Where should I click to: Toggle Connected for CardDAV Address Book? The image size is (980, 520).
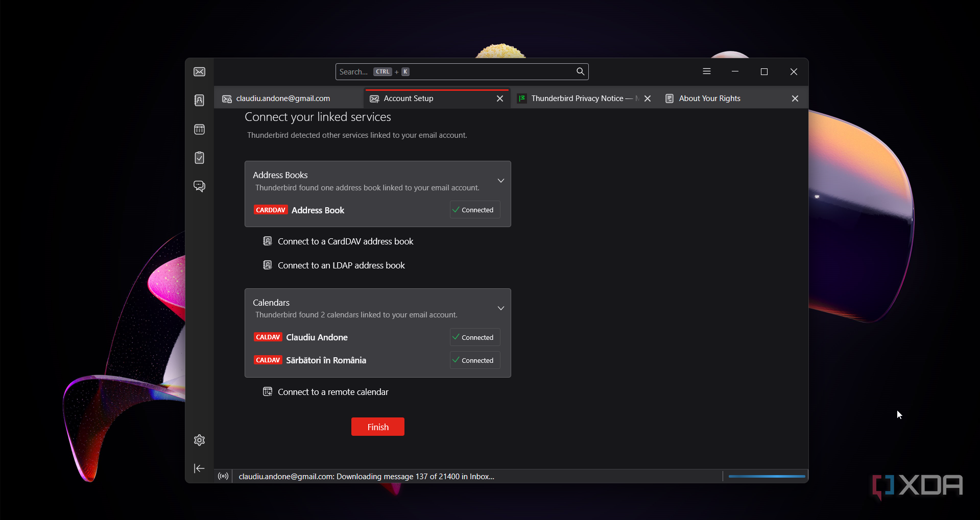[x=474, y=210]
